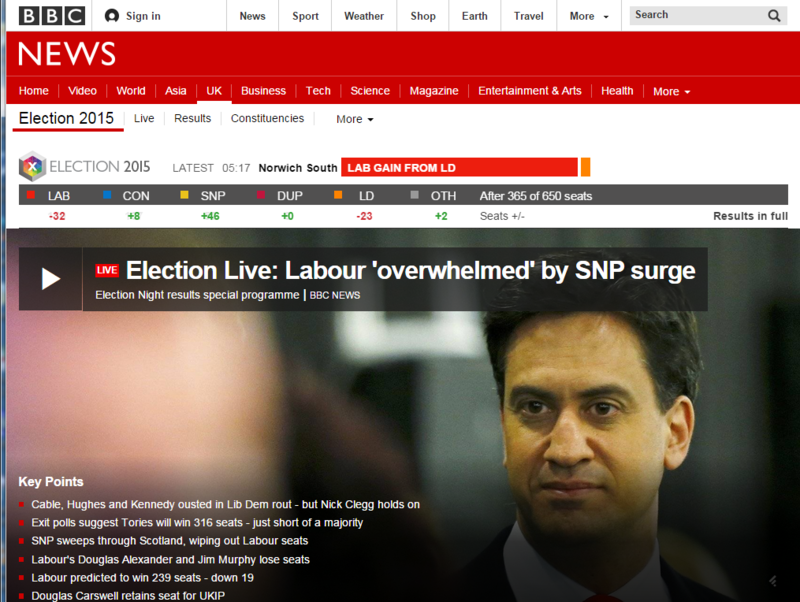Open the Results in full link
This screenshot has height=602, width=800.
(x=750, y=216)
